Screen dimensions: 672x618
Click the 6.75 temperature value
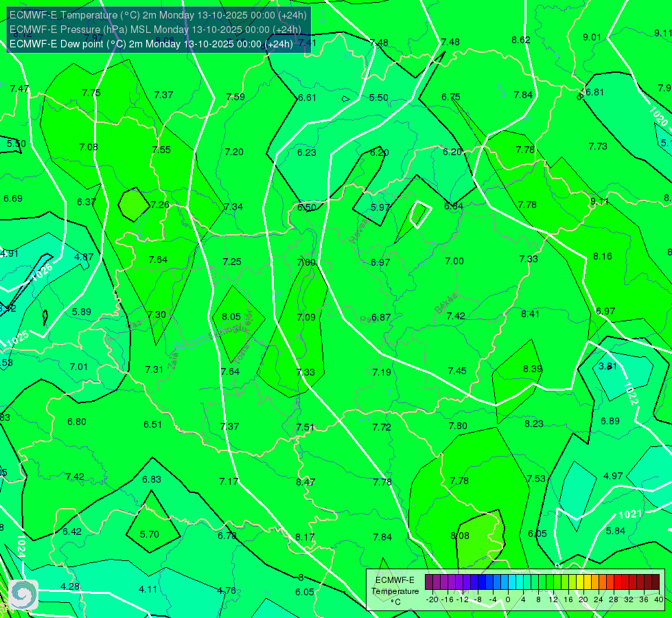tap(451, 98)
